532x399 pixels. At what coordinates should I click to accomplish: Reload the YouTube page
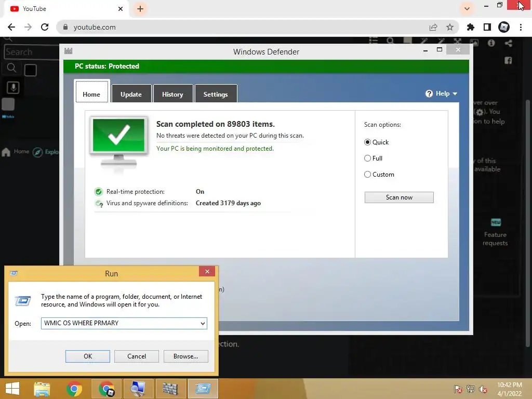(45, 27)
